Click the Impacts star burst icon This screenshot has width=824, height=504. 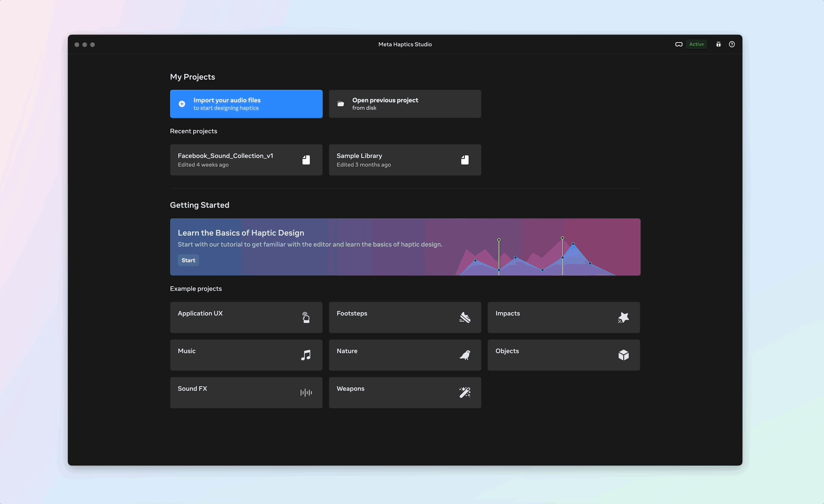point(623,317)
